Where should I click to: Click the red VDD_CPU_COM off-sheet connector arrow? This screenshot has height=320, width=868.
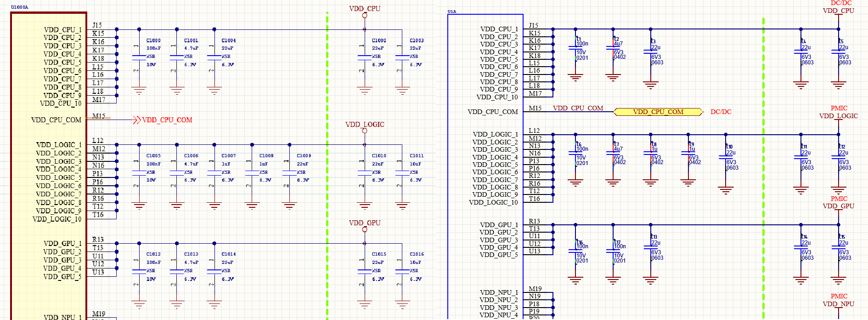click(136, 120)
